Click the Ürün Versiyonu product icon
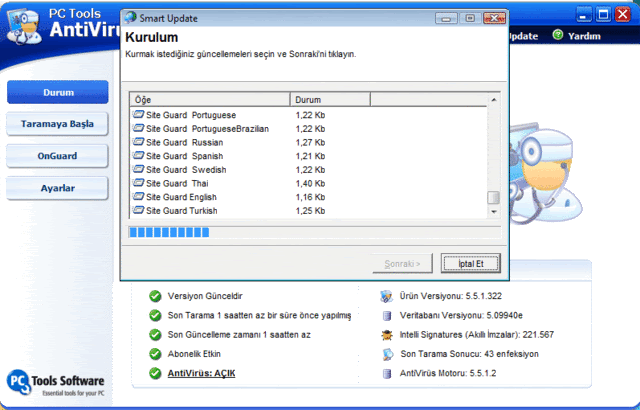The width and height of the screenshot is (640, 410). (387, 297)
